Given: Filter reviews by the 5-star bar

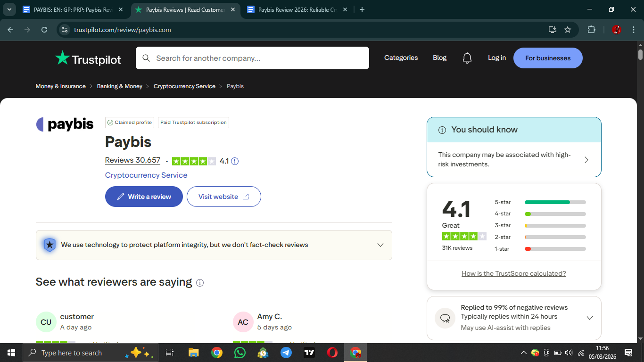Looking at the screenshot, I should 555,202.
